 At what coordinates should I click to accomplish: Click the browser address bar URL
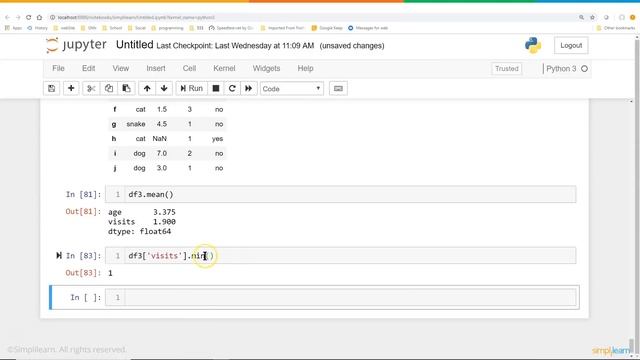[x=136, y=18]
